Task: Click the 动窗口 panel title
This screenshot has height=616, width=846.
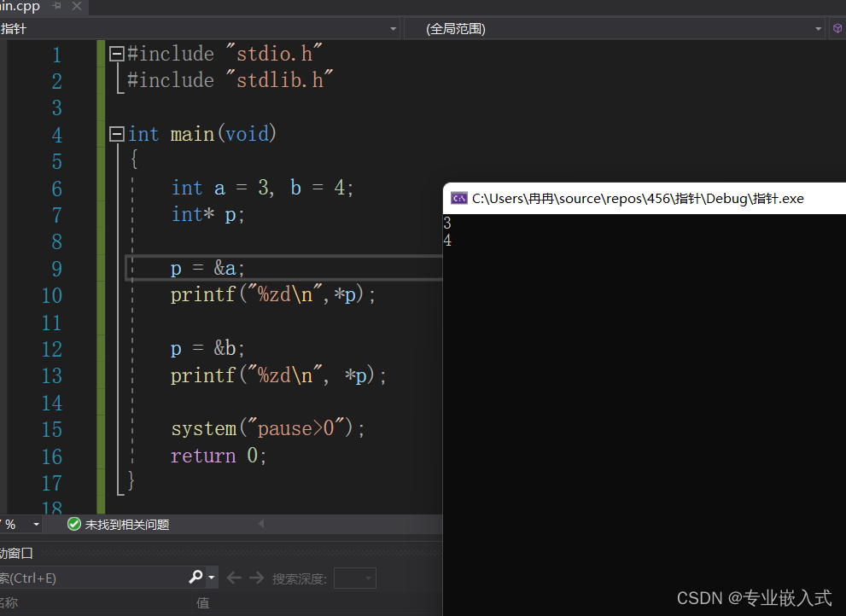Action: coord(16,553)
